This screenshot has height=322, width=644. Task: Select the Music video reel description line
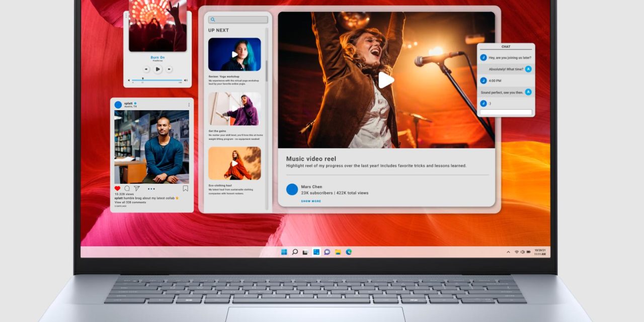376,166
